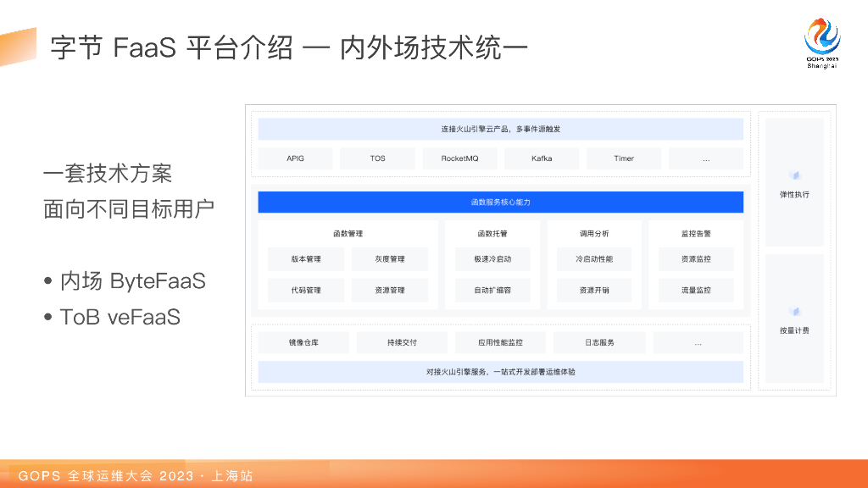Select the RocketMQ box
This screenshot has height=488, width=868.
point(459,158)
